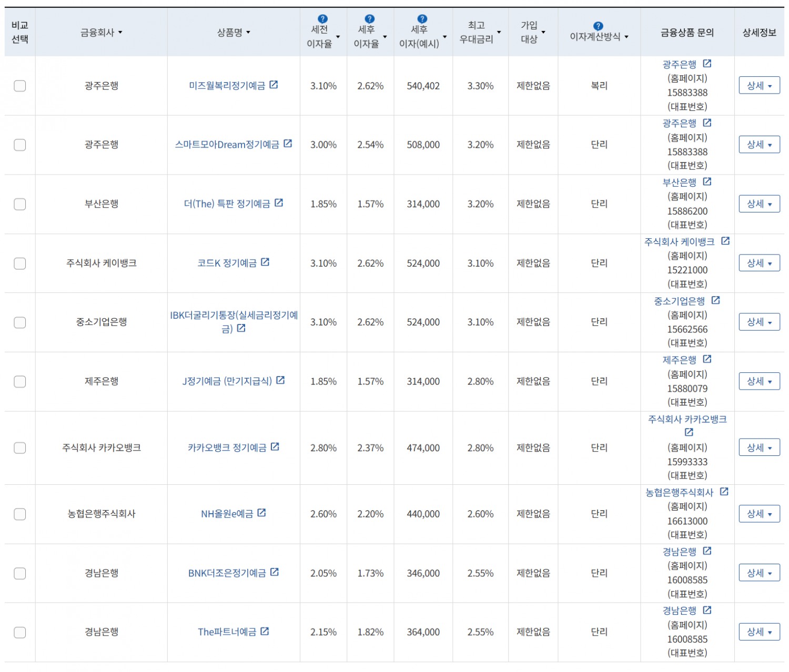Check compare box for BNK더조은정기예금 row
The width and height of the screenshot is (789, 672).
(20, 573)
